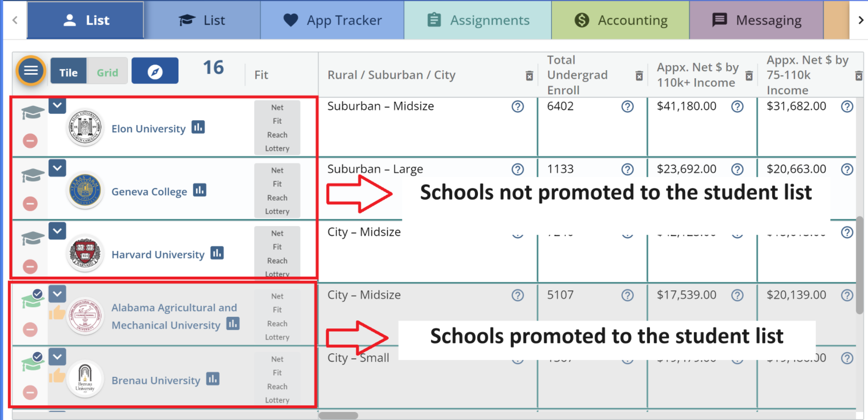Select the graduation cap List tab
The width and height of the screenshot is (868, 420).
(202, 20)
